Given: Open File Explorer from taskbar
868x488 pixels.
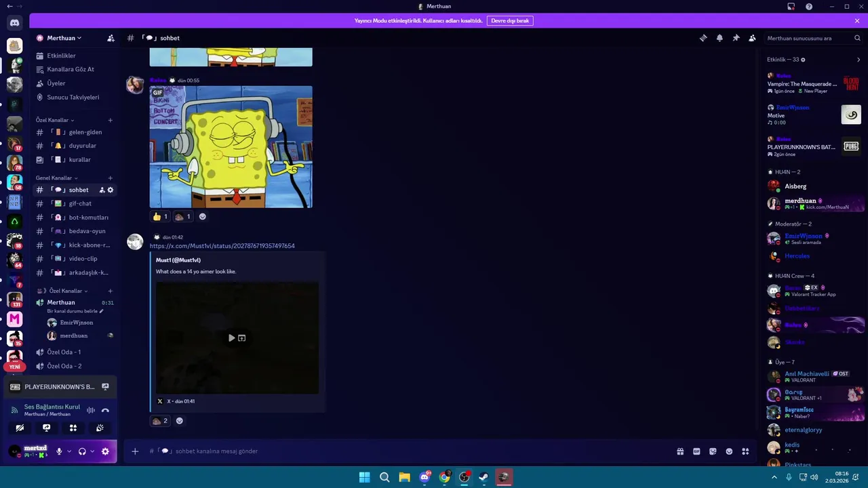Looking at the screenshot, I should 404,477.
